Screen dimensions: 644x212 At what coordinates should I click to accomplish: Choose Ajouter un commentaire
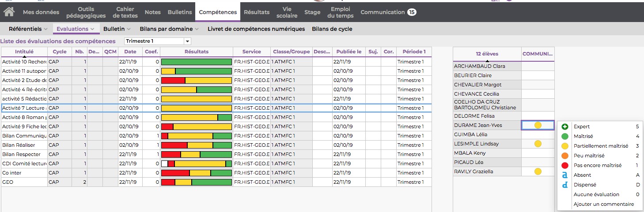pyautogui.click(x=603, y=204)
